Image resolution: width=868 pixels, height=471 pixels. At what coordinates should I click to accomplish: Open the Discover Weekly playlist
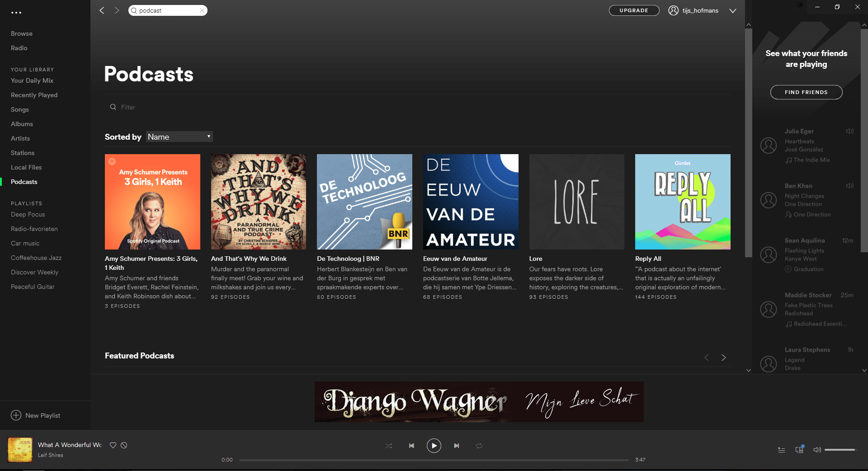click(34, 272)
